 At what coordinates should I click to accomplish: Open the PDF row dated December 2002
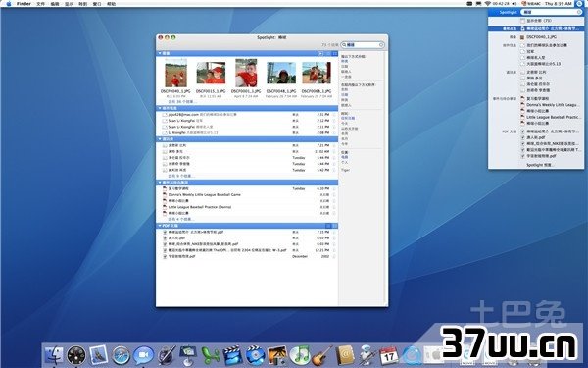(x=248, y=256)
